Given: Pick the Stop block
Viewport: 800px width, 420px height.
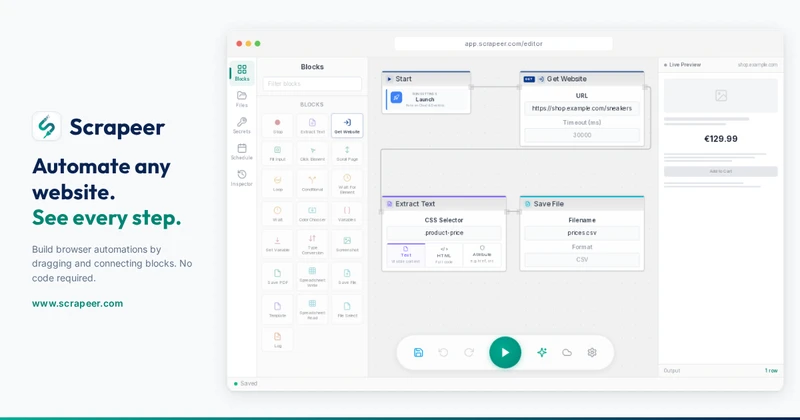Looking at the screenshot, I should [x=278, y=126].
